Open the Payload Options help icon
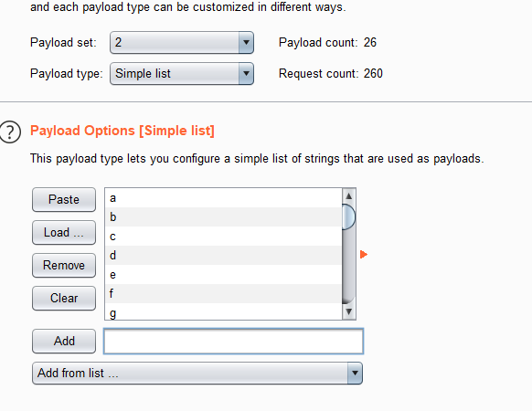Image resolution: width=532 pixels, height=411 pixels. click(x=10, y=132)
